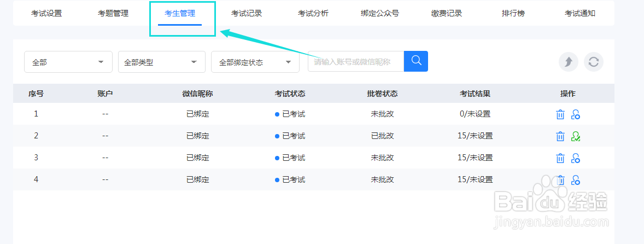Open the 全部绑定状态 dropdown
This screenshot has height=244, width=644.
255,62
